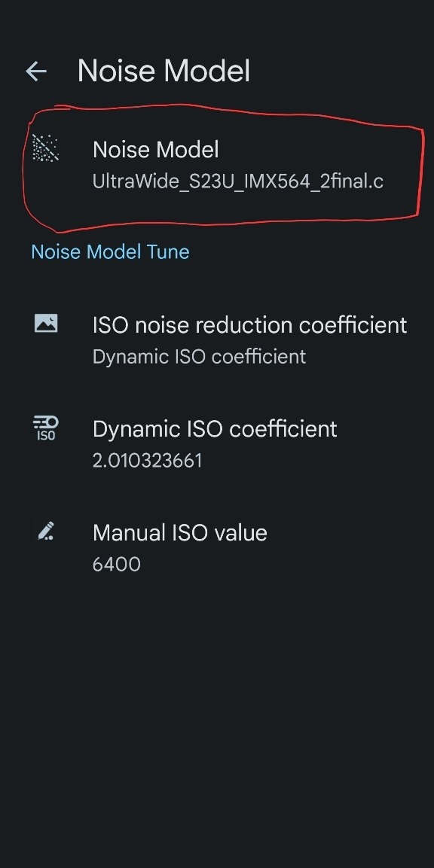Open ISO noise reduction coefficient options
The image size is (434, 868).
217,340
